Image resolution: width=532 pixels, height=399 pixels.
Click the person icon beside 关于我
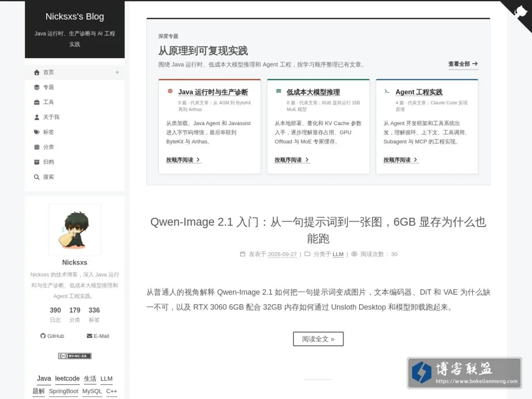pos(37,117)
